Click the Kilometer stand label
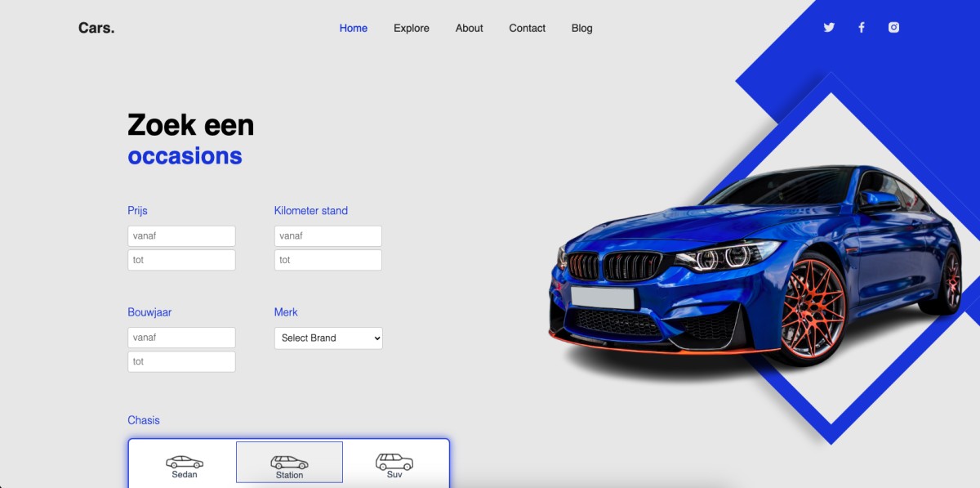The image size is (980, 488). [x=311, y=211]
